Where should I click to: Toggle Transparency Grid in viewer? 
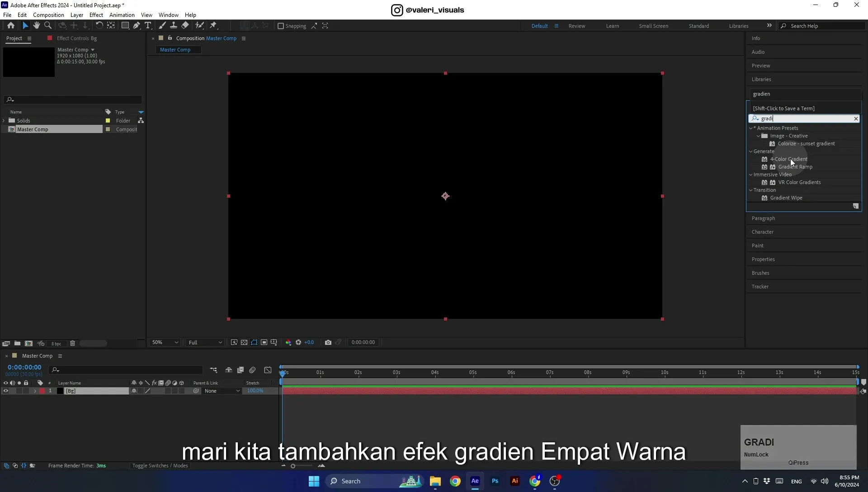pos(244,342)
